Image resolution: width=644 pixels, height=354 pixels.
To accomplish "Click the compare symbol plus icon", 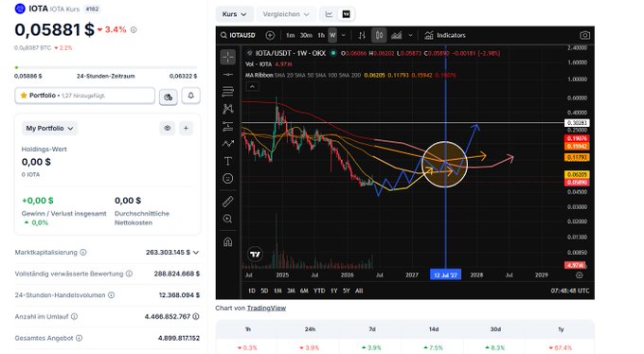I will tap(270, 35).
